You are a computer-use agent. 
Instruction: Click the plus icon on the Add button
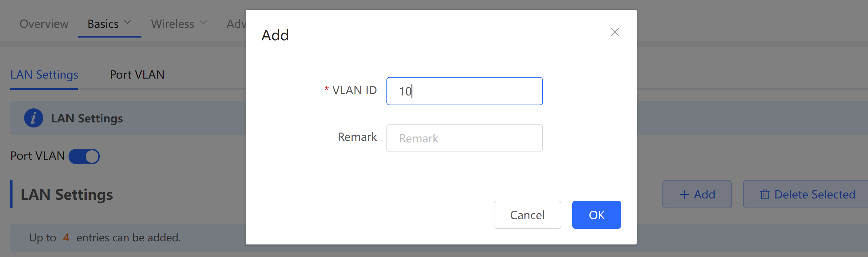(684, 195)
